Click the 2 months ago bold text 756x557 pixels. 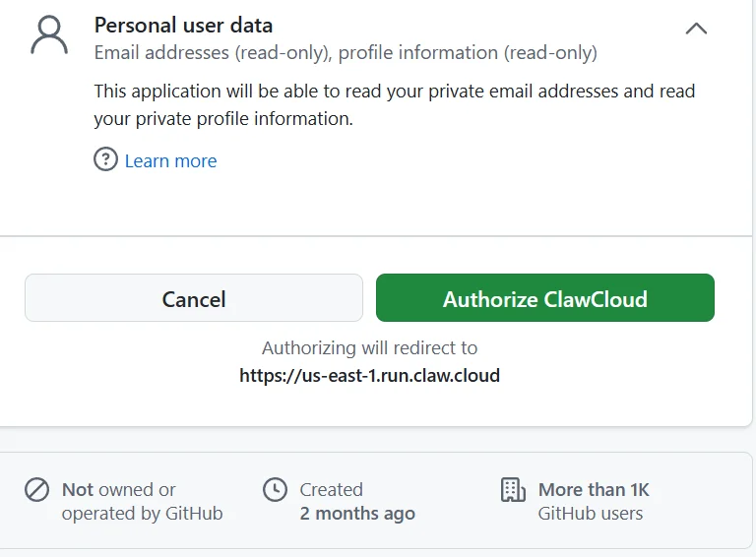357,514
